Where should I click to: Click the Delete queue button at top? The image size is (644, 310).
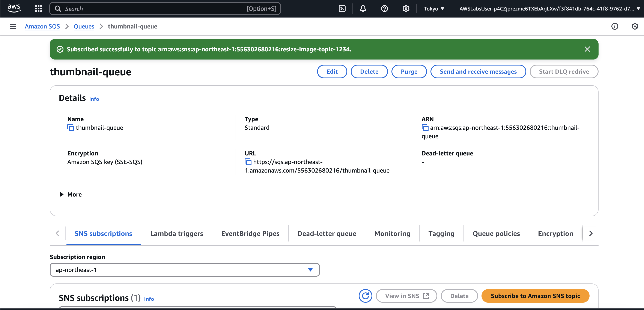(x=369, y=72)
